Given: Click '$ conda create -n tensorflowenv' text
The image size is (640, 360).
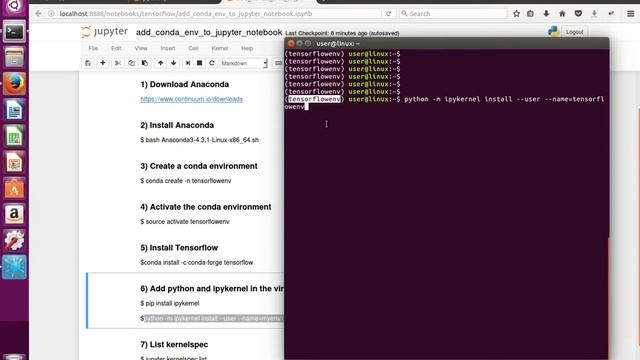Looking at the screenshot, I should [x=186, y=181].
